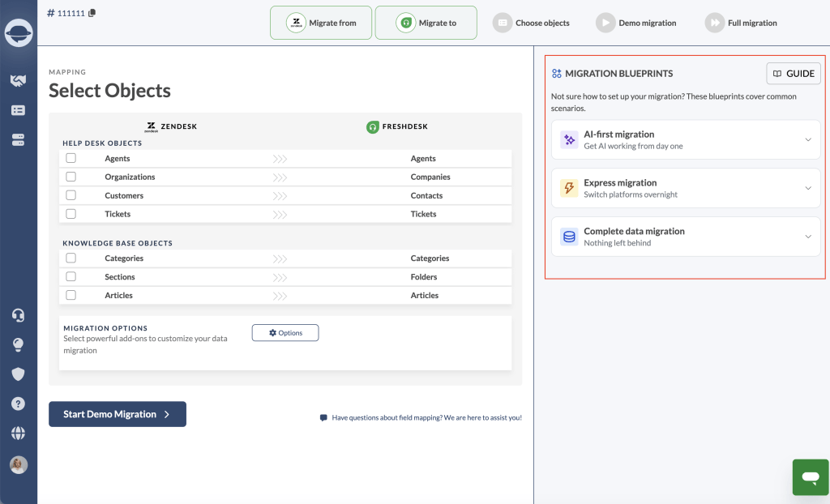Screen dimensions: 830x504
Task: Click the Complete data migration database icon
Action: [x=569, y=237]
